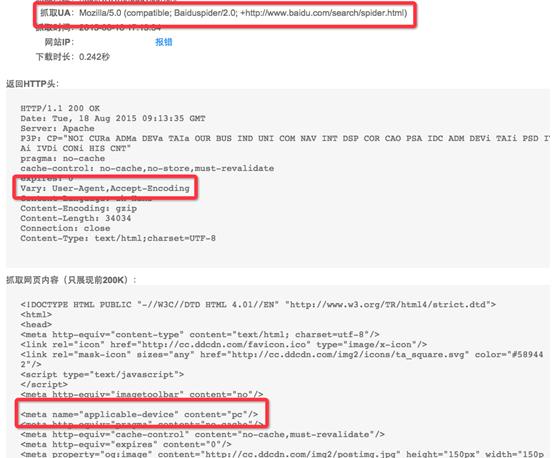Click the 报错 link next to 网站IP
Image resolution: width=552 pixels, height=458 pixels.
[x=164, y=42]
